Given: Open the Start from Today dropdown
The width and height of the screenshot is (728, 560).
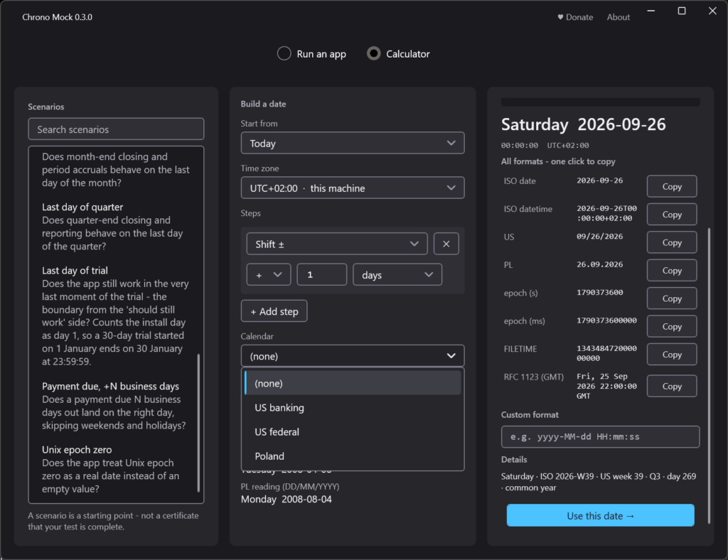Looking at the screenshot, I should [x=353, y=144].
